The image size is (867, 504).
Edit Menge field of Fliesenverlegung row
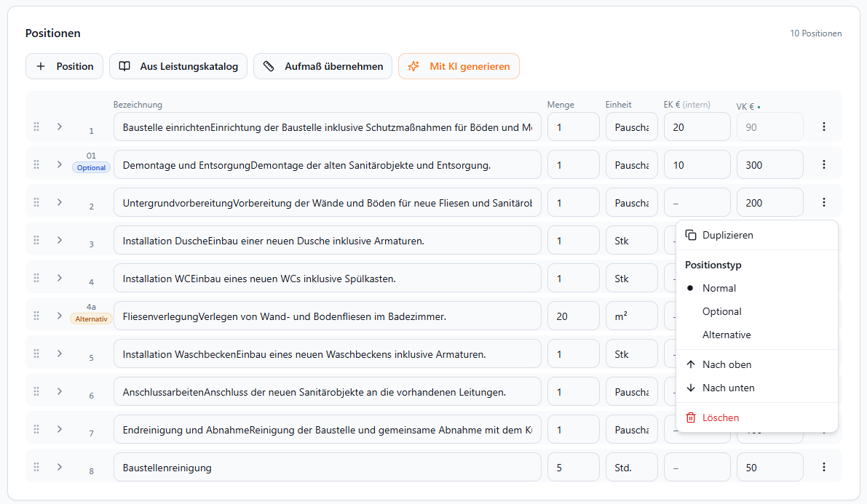click(574, 316)
